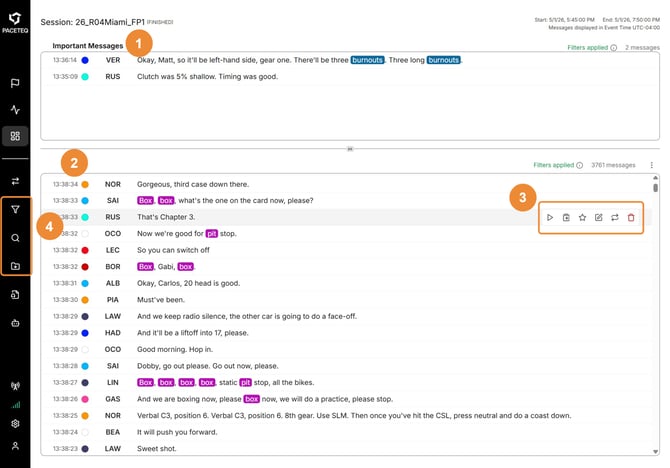This screenshot has width=670, height=468.
Task: Click the message list scrollbar thumb
Action: (655, 188)
